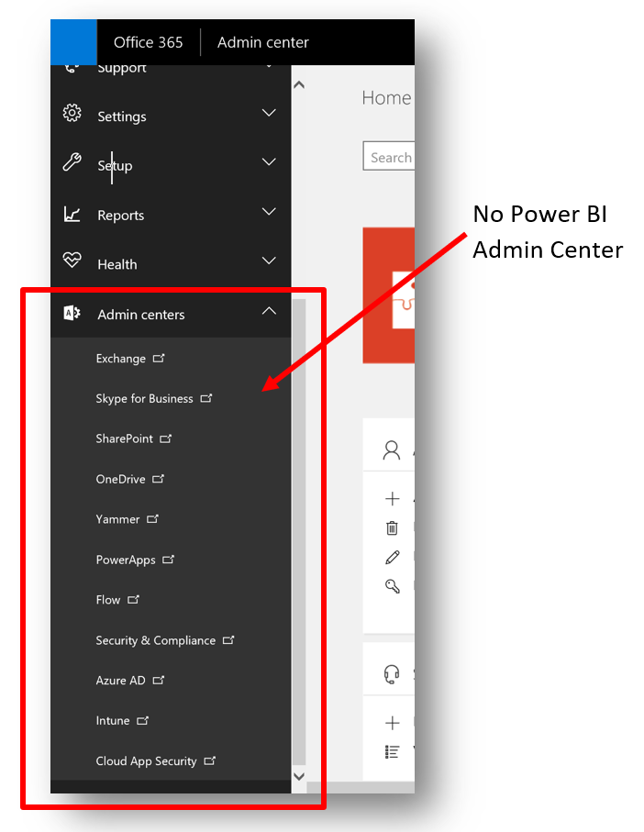Open the Azure AD admin center
Screen dimensions: 644x832
point(120,681)
